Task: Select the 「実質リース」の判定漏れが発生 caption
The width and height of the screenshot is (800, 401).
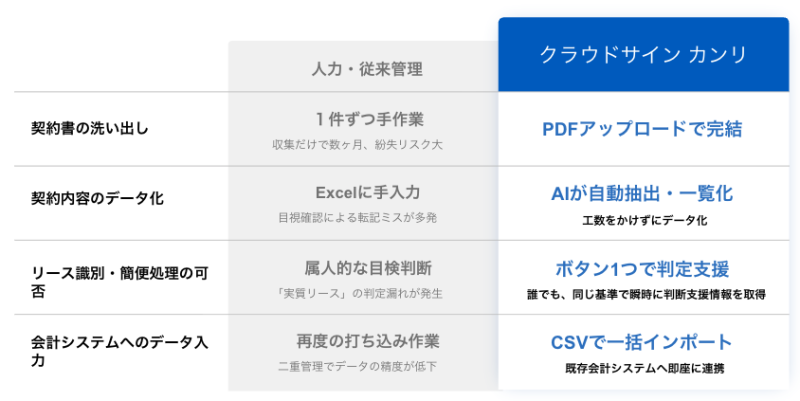Action: coord(358,293)
